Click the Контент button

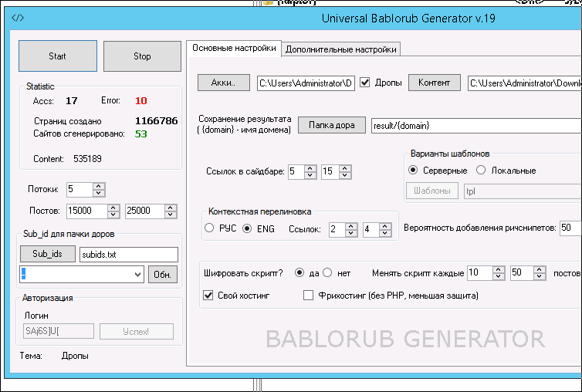pos(435,83)
